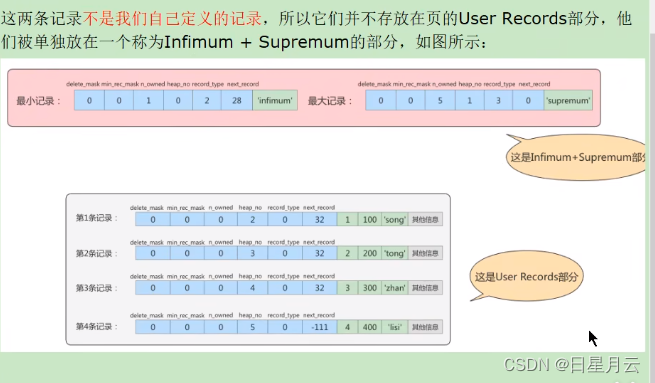This screenshot has width=655, height=383.
Task: Click the 'zhan' cell
Action: (395, 288)
